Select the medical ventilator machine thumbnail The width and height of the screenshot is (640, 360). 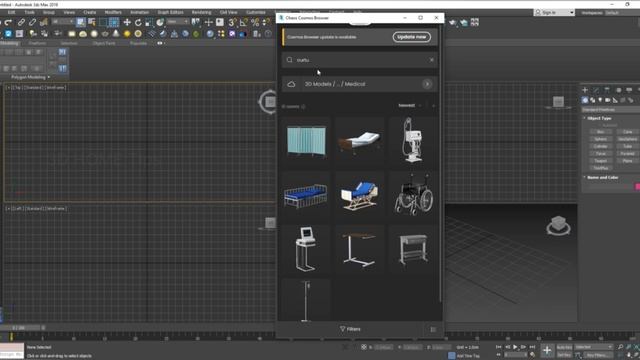click(413, 141)
